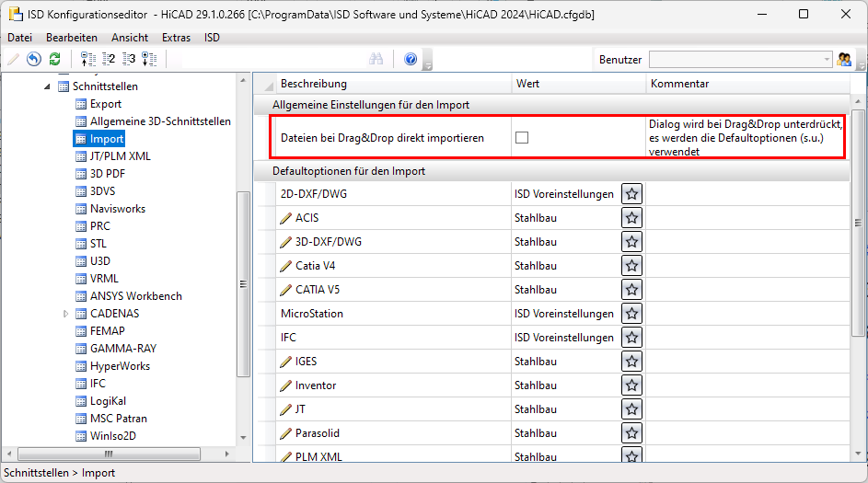Click the star button in IFC row
Image resolution: width=868 pixels, height=483 pixels.
(x=631, y=338)
